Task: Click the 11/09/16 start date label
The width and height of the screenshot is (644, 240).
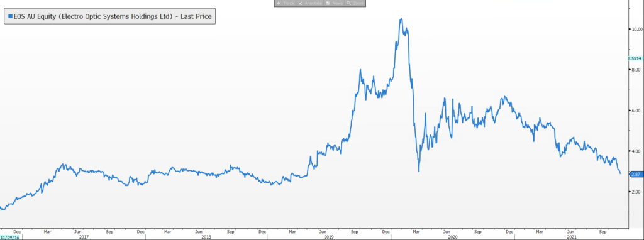Action: pyautogui.click(x=9, y=237)
